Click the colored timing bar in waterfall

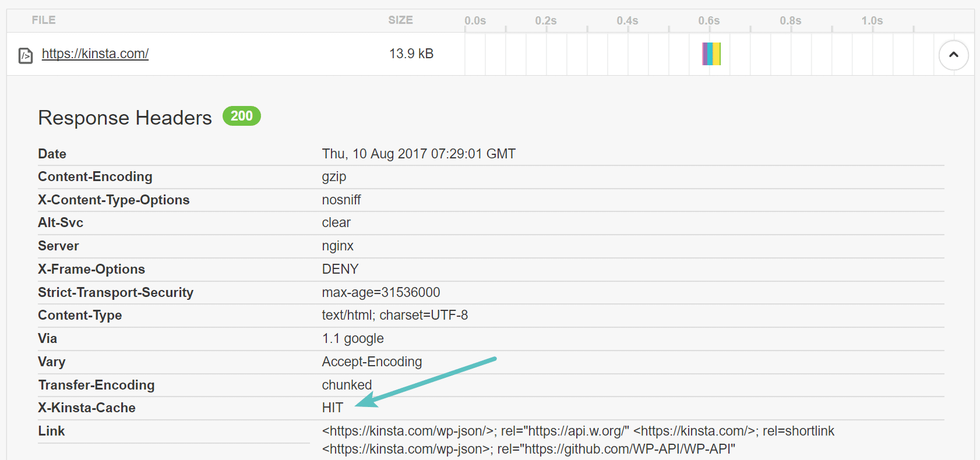tap(711, 54)
